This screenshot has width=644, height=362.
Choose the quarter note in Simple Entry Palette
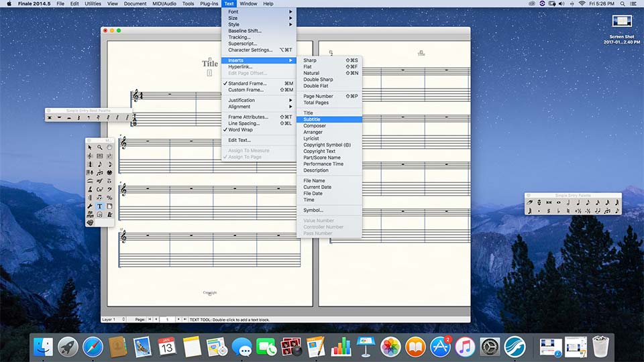click(578, 202)
